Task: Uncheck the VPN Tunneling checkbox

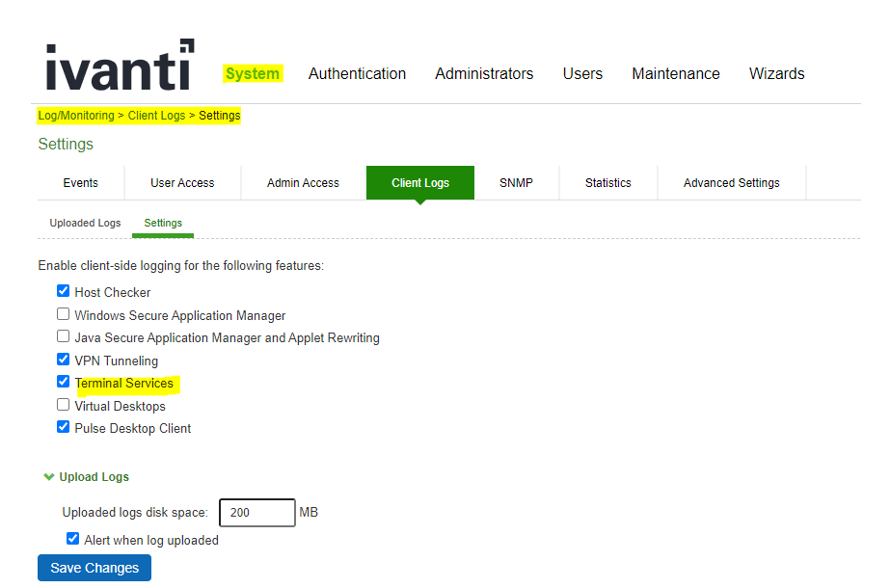Action: pos(64,360)
